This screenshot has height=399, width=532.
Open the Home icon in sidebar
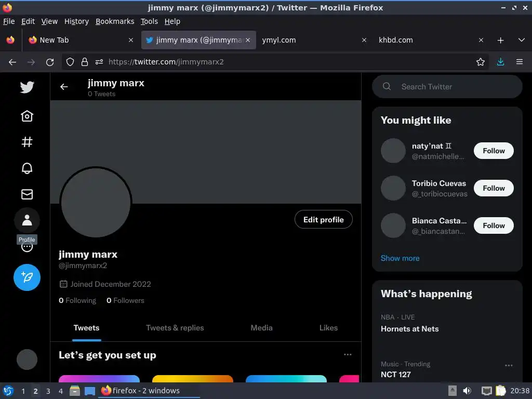[27, 116]
